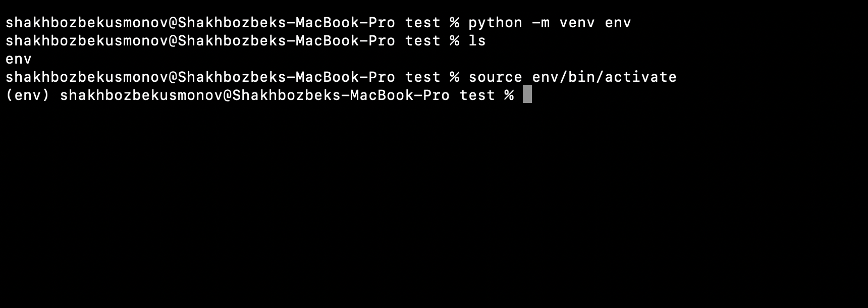Click the terminal cursor block

(x=527, y=94)
